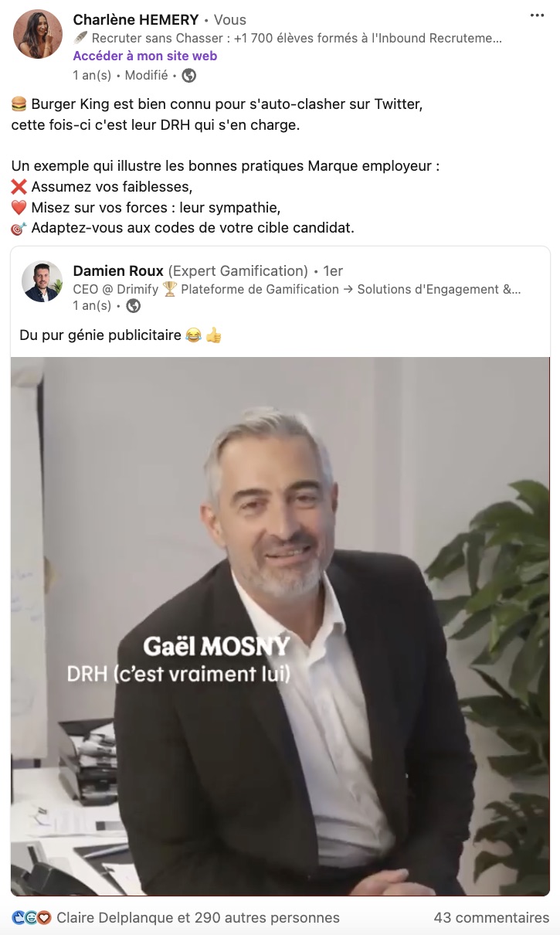Click the burger emoji in the post text
Screen dimensions: 560x935
19,104
